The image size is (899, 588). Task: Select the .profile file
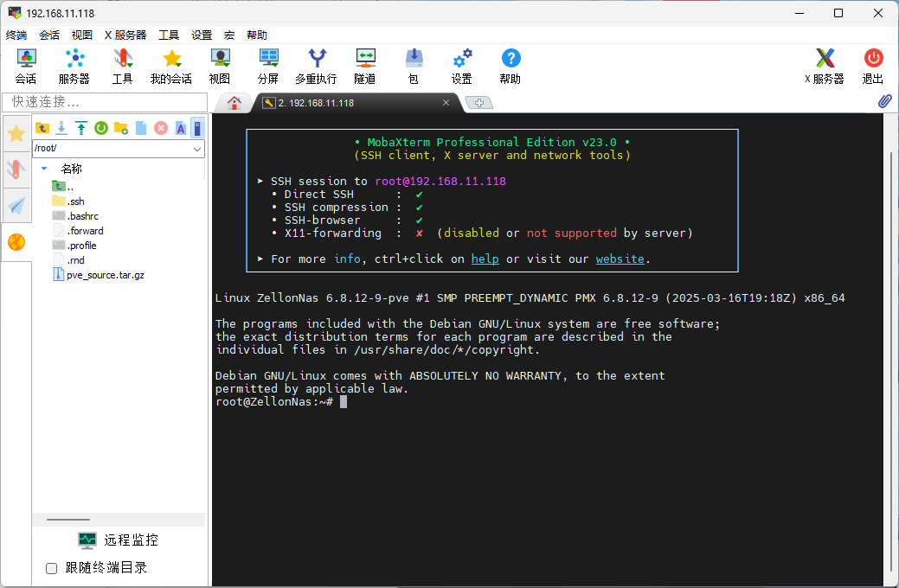point(74,246)
